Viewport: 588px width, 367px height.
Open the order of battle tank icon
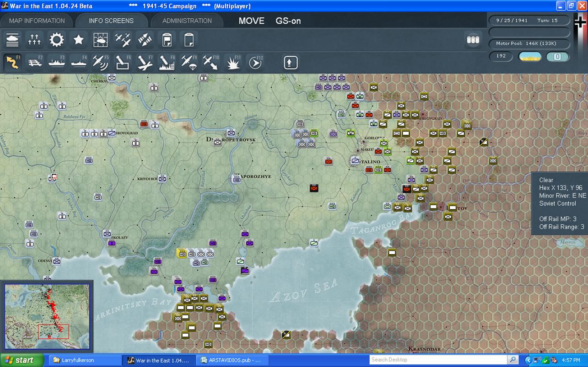pos(12,40)
